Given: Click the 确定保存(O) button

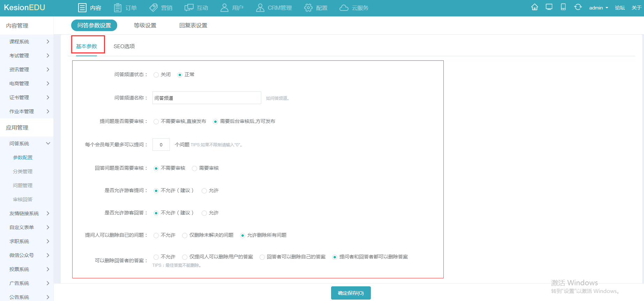Looking at the screenshot, I should click(351, 293).
